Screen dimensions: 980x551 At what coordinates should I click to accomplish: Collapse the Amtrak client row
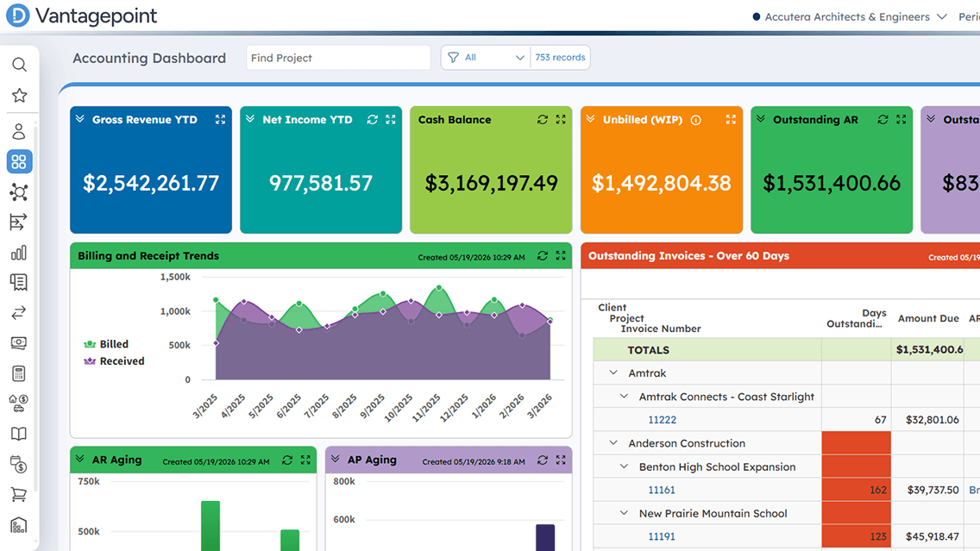click(613, 373)
